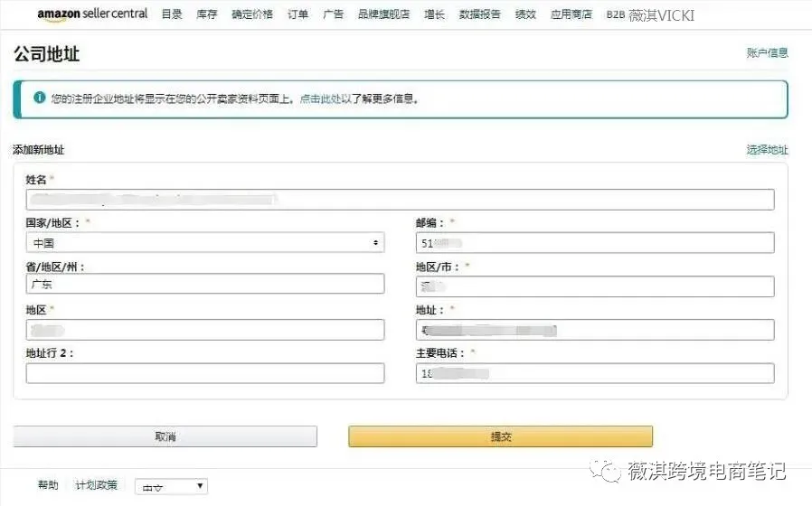The image size is (812, 506).
Task: Click the 选择地址 link
Action: (x=767, y=150)
